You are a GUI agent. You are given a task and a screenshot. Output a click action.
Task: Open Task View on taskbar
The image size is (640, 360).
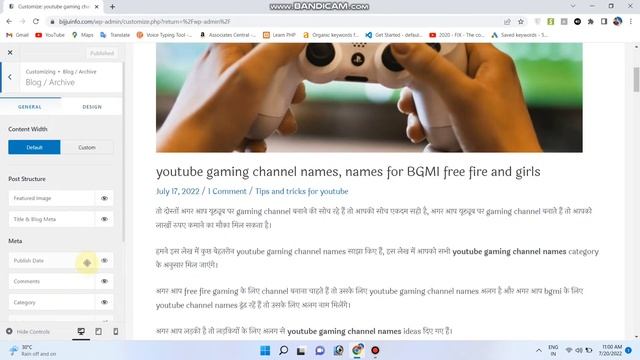tap(301, 350)
